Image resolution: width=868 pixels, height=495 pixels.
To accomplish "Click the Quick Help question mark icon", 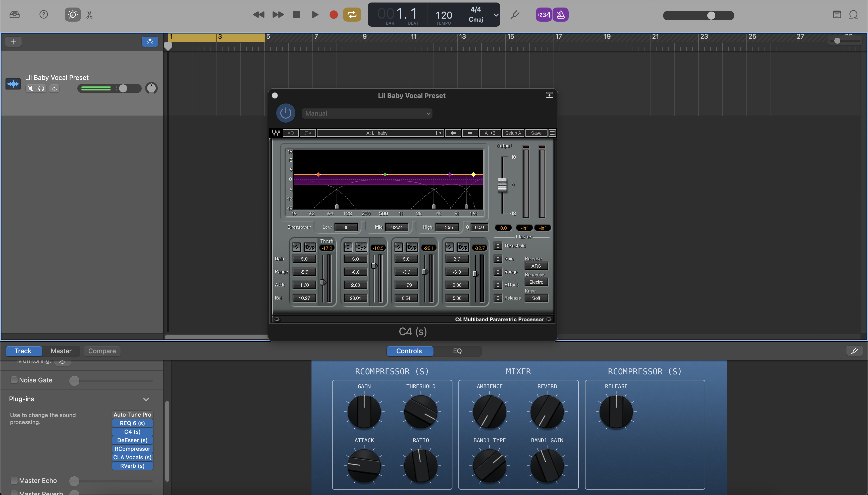I will (43, 15).
